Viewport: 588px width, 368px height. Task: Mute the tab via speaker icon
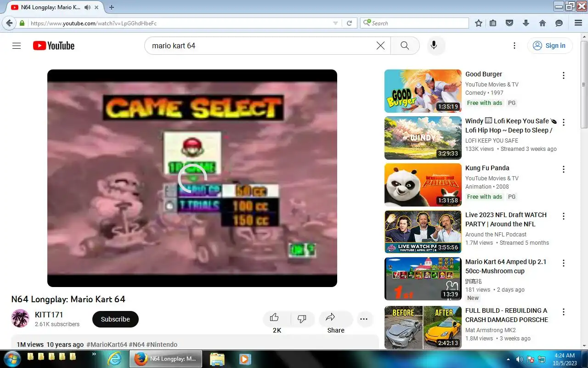click(x=87, y=7)
